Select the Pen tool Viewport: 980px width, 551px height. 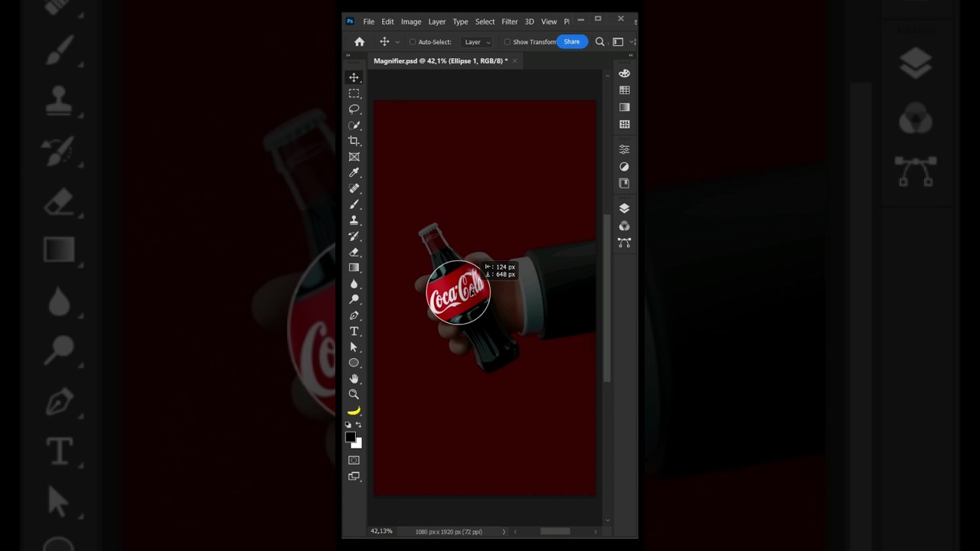(354, 315)
